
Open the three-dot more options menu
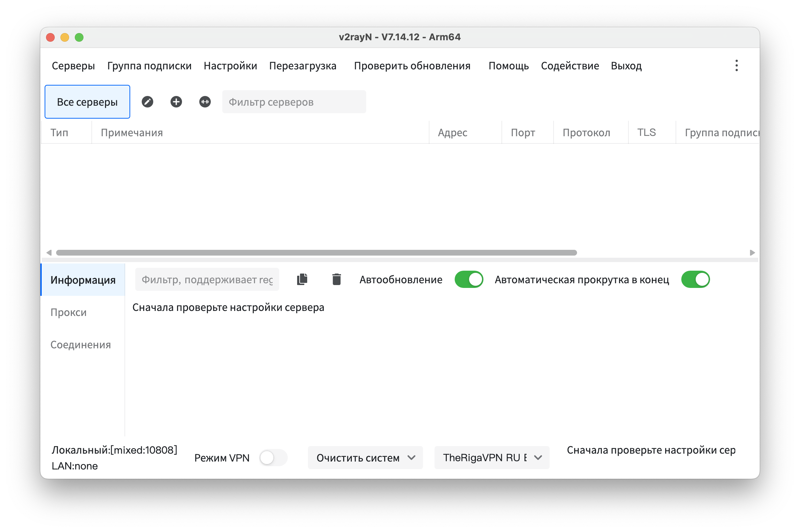click(x=736, y=66)
